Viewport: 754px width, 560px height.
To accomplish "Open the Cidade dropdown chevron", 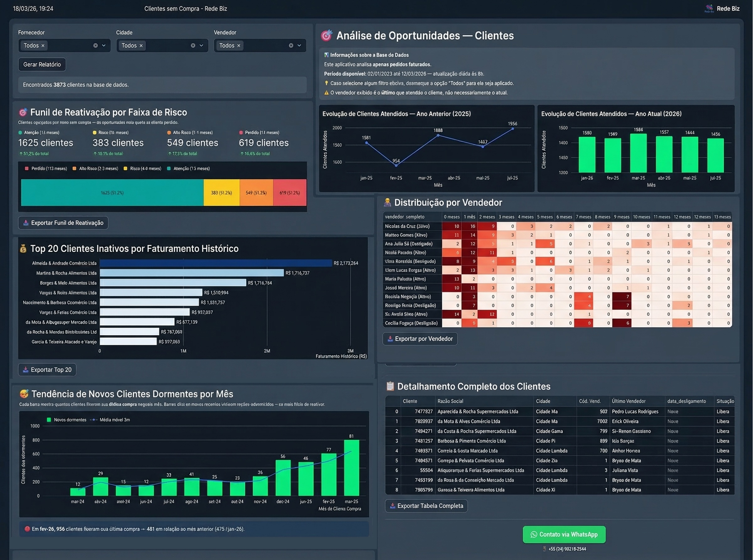I will click(201, 45).
